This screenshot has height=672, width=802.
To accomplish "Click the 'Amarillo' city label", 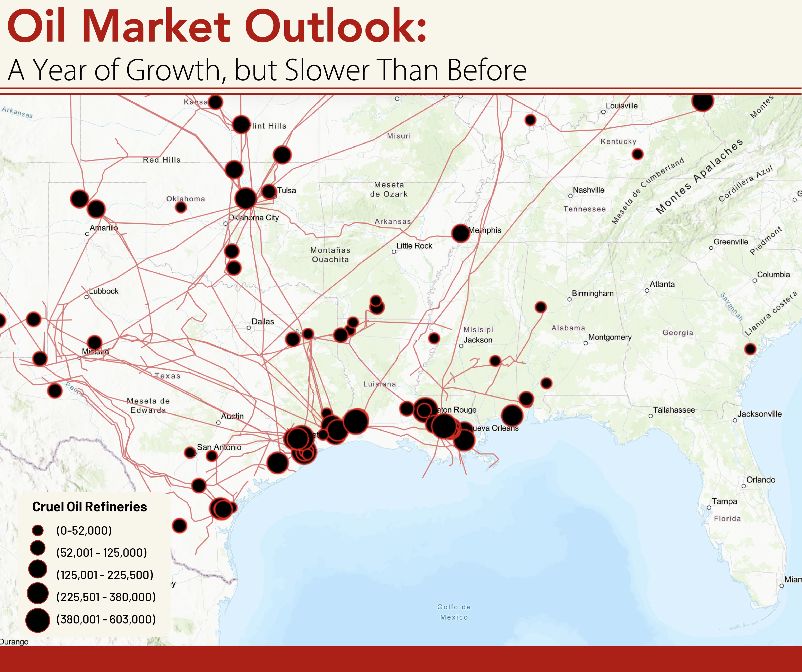I will click(103, 228).
